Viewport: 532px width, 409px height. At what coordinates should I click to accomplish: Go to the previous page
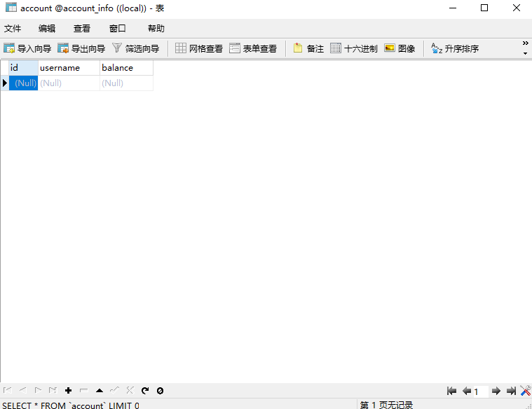click(467, 391)
